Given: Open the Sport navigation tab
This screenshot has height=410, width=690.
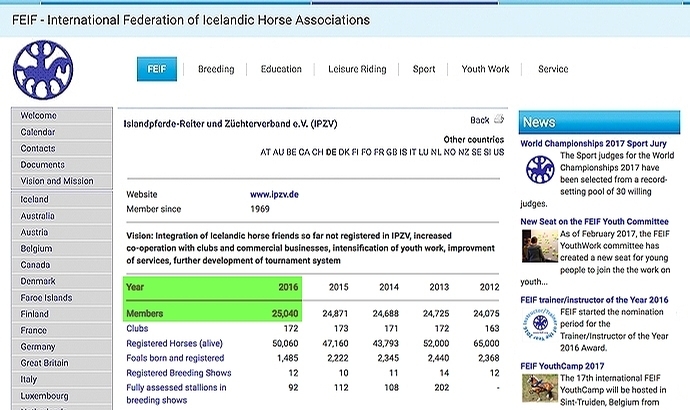Looking at the screenshot, I should 424,69.
